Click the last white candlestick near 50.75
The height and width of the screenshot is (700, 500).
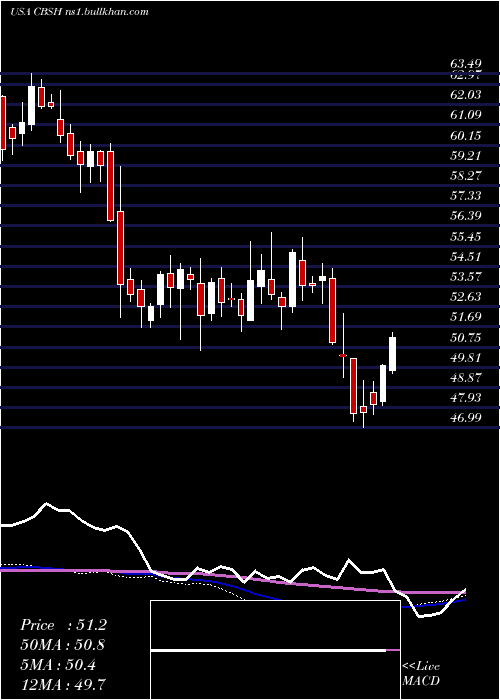click(x=393, y=353)
